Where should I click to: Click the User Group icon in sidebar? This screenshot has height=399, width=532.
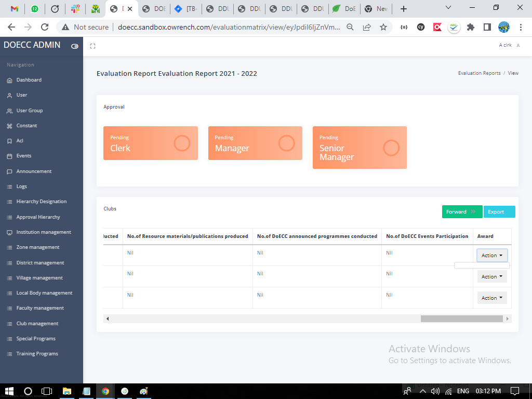coord(9,111)
